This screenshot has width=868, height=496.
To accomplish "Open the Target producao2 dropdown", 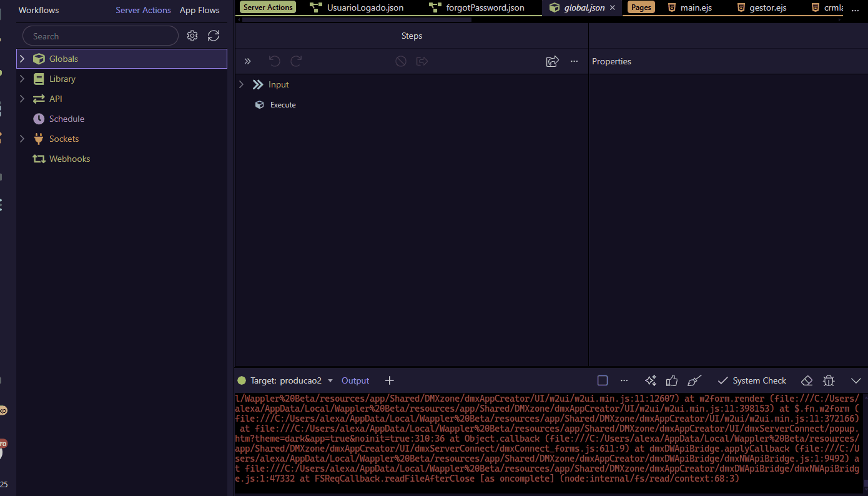I will tap(292, 380).
